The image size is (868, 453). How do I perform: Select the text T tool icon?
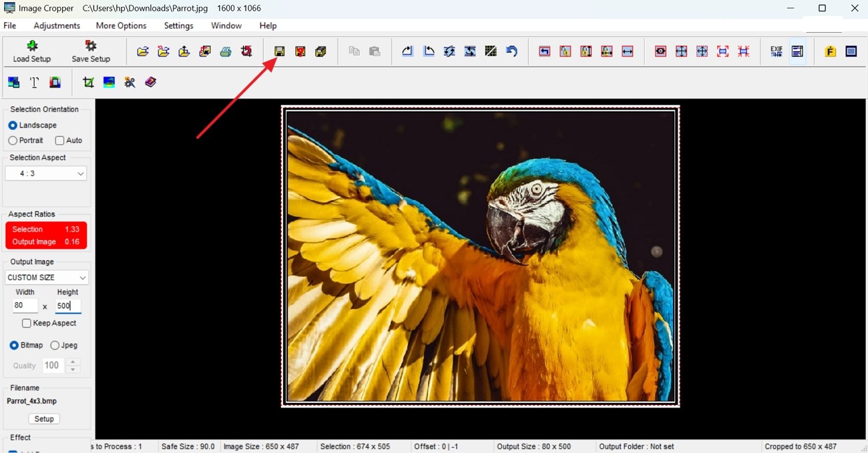click(x=34, y=82)
